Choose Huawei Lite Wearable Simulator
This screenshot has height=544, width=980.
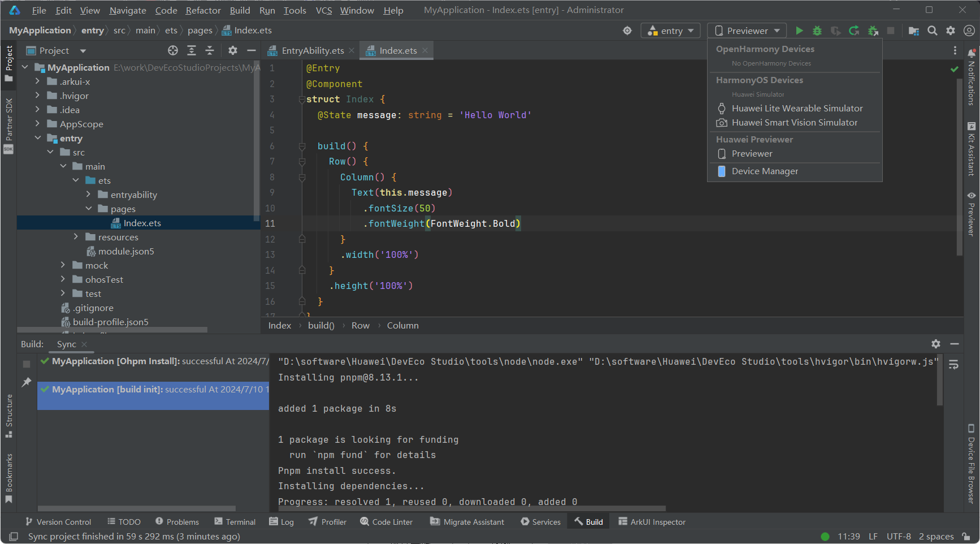tap(797, 108)
